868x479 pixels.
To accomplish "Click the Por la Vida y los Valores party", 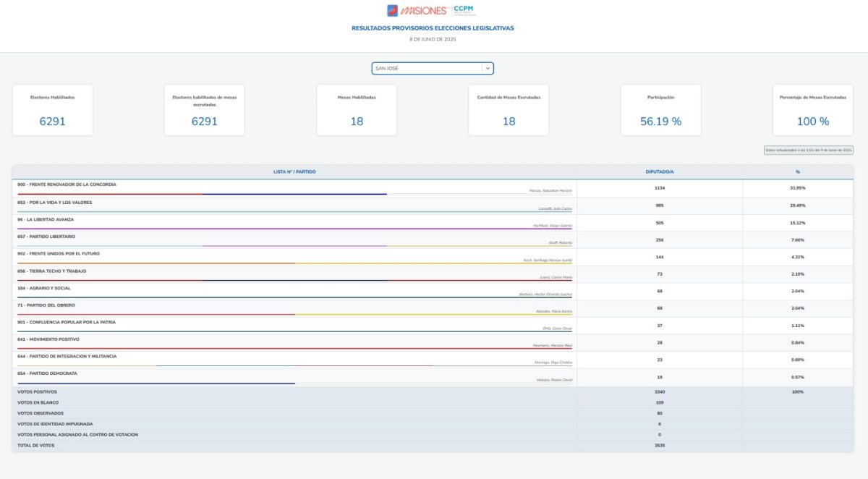I will (x=54, y=202).
